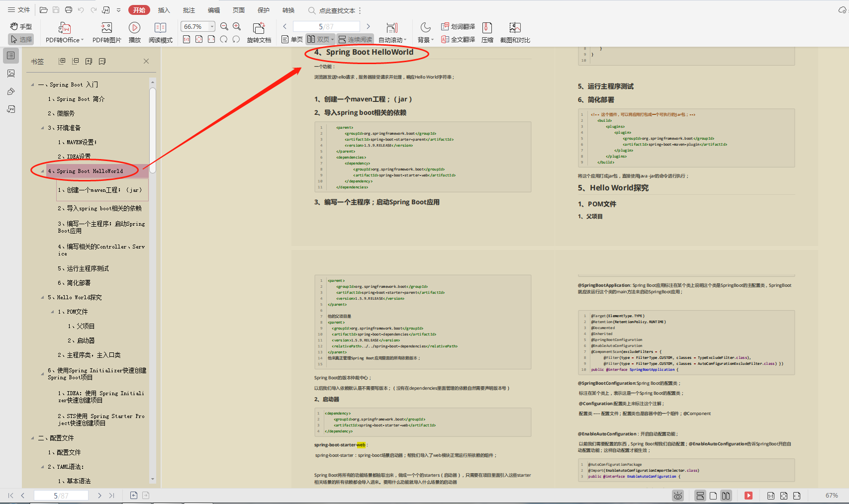The height and width of the screenshot is (504, 849).
Task: Rotate clockwise icon in ribbon
Action: [x=236, y=39]
